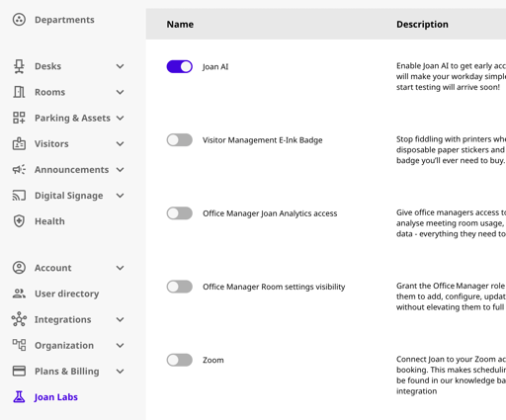Click the Visitors badge icon
The height and width of the screenshot is (420, 506).
coord(19,143)
